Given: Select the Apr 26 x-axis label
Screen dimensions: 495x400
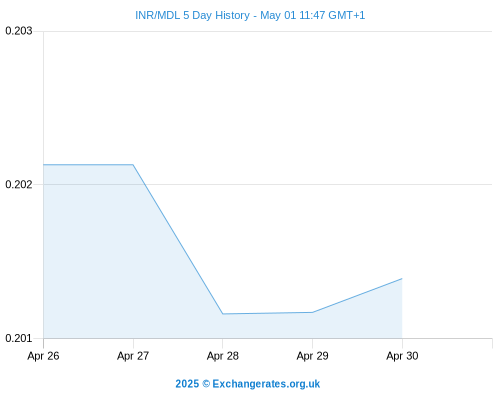Looking at the screenshot, I should click(43, 356).
